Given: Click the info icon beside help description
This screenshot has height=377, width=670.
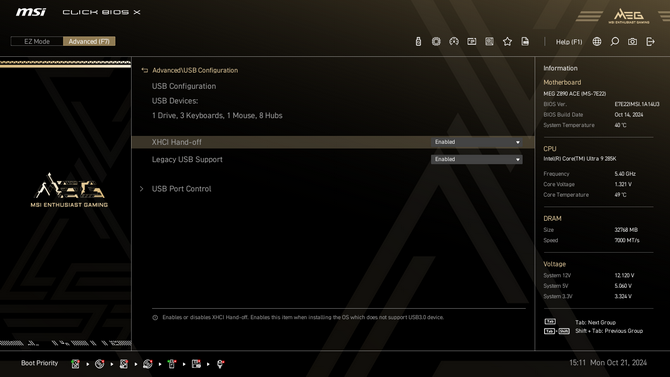Looking at the screenshot, I should pos(155,318).
